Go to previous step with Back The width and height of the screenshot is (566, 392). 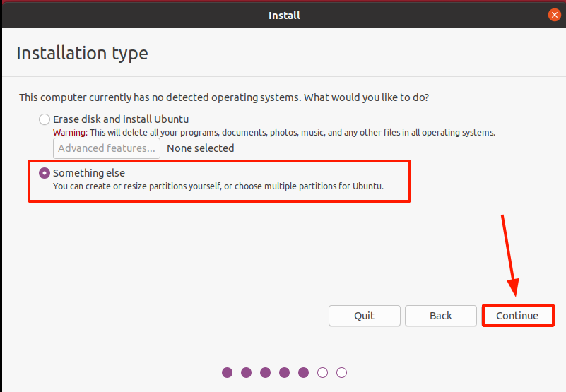441,316
